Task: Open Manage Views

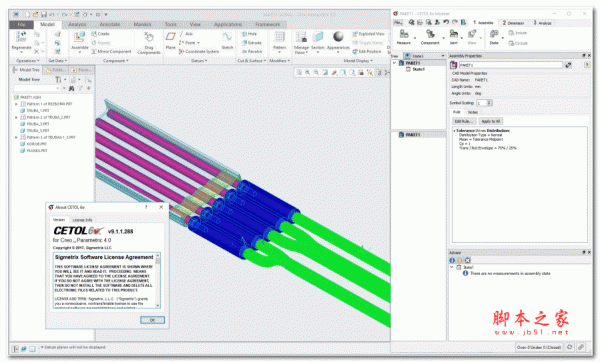Action: (x=301, y=42)
